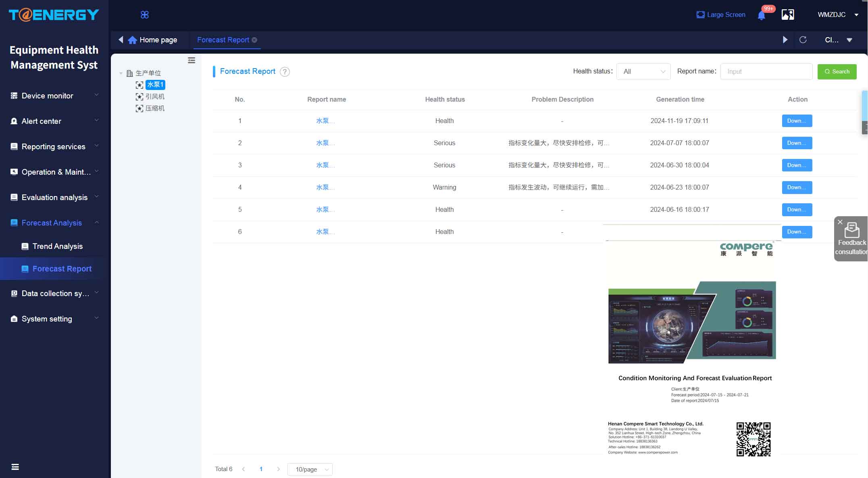Screen dimensions: 868x478
Task: Click the QR code in report preview
Action: click(753, 439)
